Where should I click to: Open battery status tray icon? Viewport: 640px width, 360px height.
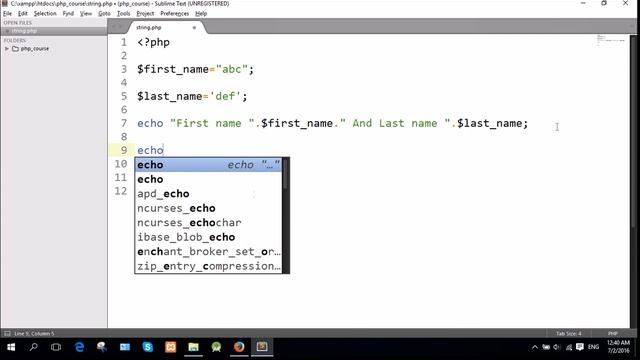pos(546,347)
